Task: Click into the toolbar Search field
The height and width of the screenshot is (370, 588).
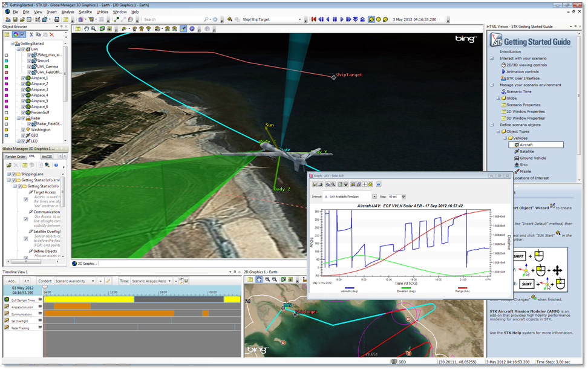Action: (x=172, y=19)
